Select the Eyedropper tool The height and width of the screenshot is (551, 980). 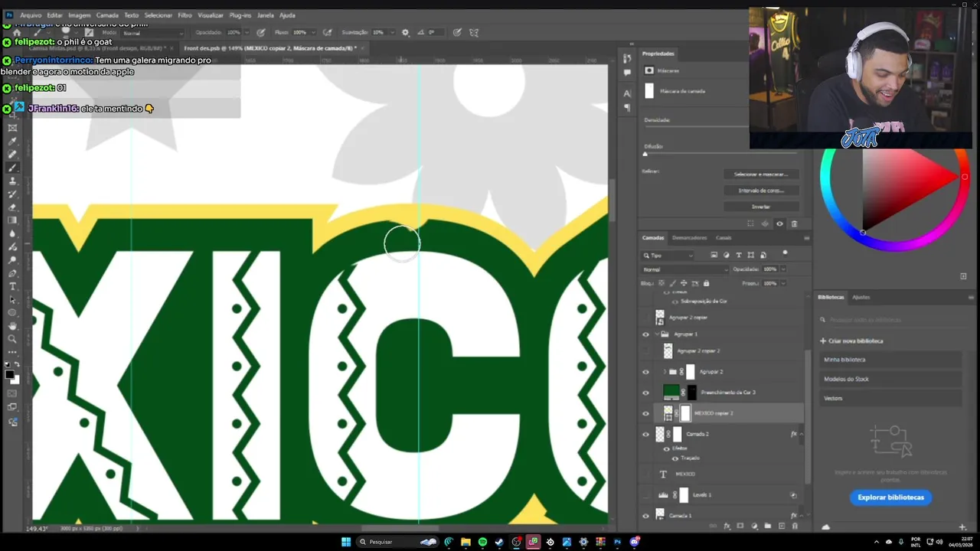12,141
